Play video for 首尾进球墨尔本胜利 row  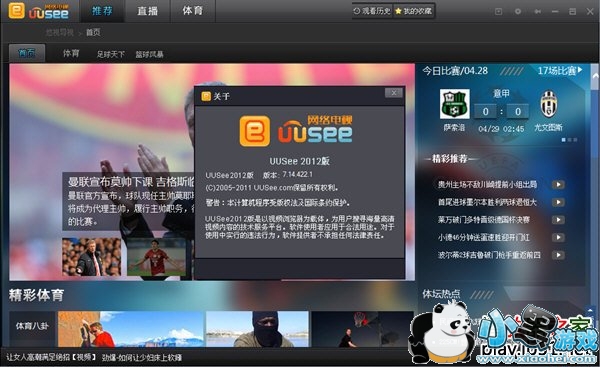pos(558,202)
